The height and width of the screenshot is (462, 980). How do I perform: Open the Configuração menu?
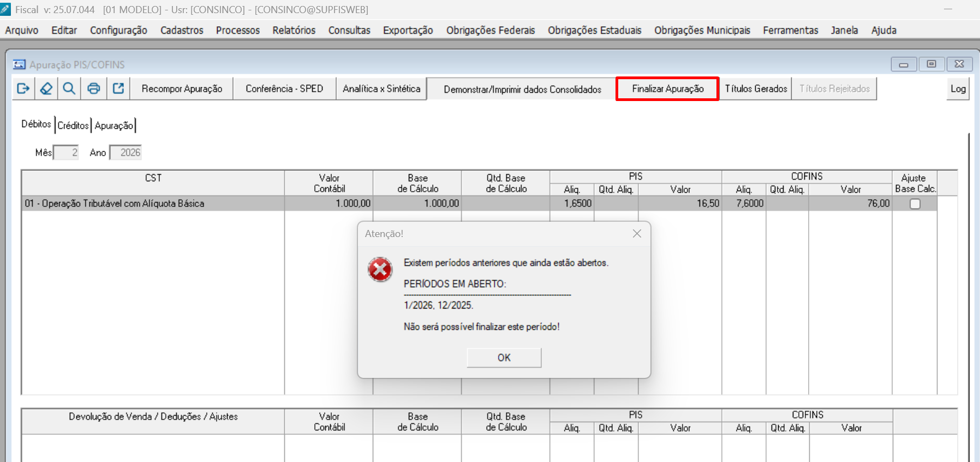pyautogui.click(x=118, y=30)
